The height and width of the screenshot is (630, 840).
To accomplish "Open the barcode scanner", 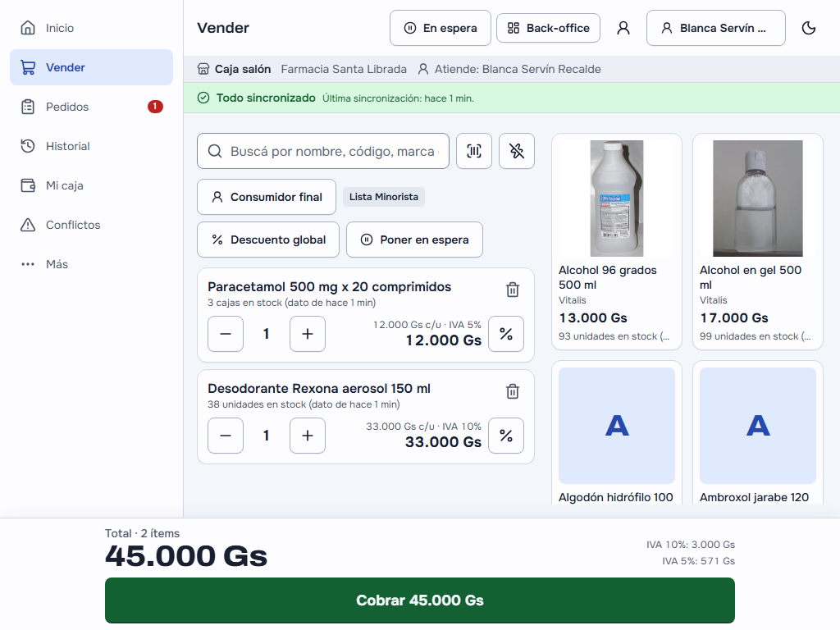I will 474,151.
